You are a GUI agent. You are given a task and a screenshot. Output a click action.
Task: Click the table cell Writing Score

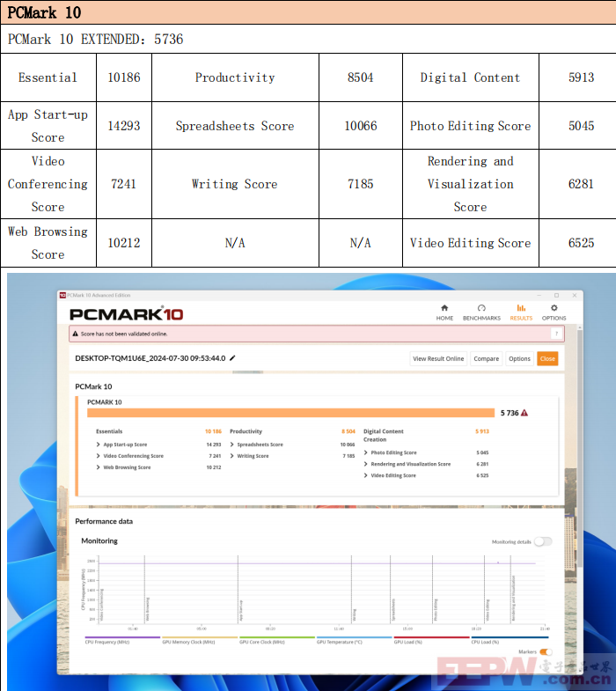[x=235, y=184]
